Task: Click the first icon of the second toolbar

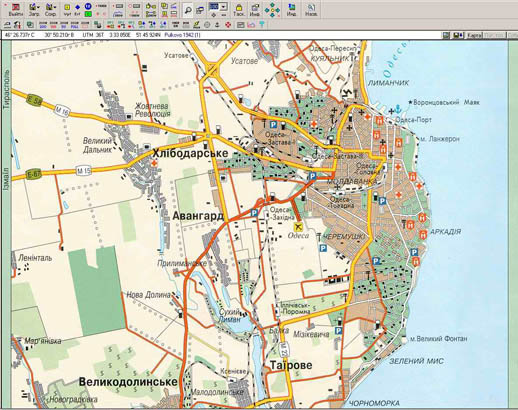Action: point(7,25)
